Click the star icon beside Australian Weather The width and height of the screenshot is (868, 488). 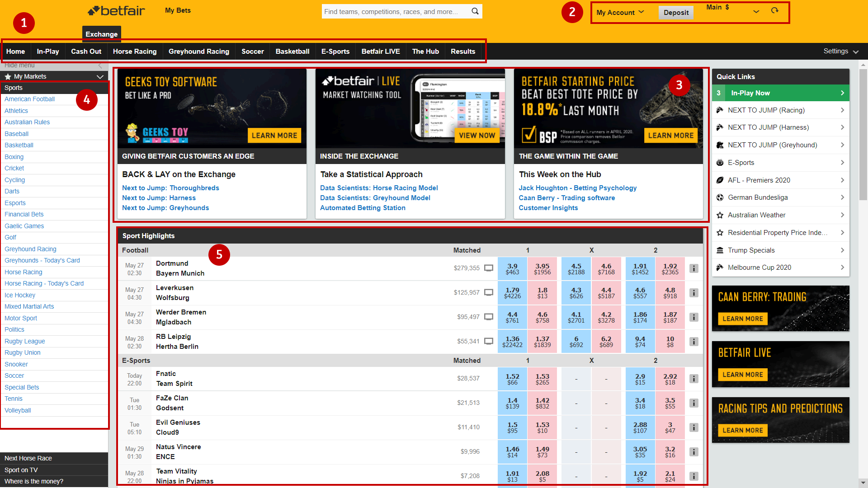pyautogui.click(x=720, y=215)
